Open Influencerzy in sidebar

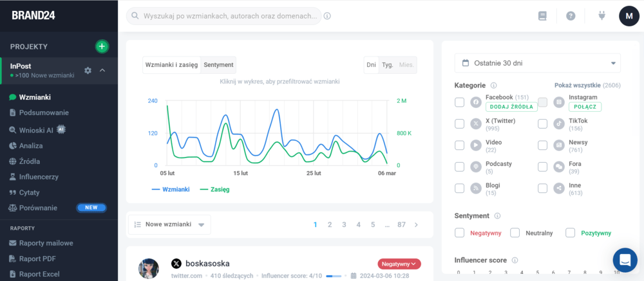(39, 177)
